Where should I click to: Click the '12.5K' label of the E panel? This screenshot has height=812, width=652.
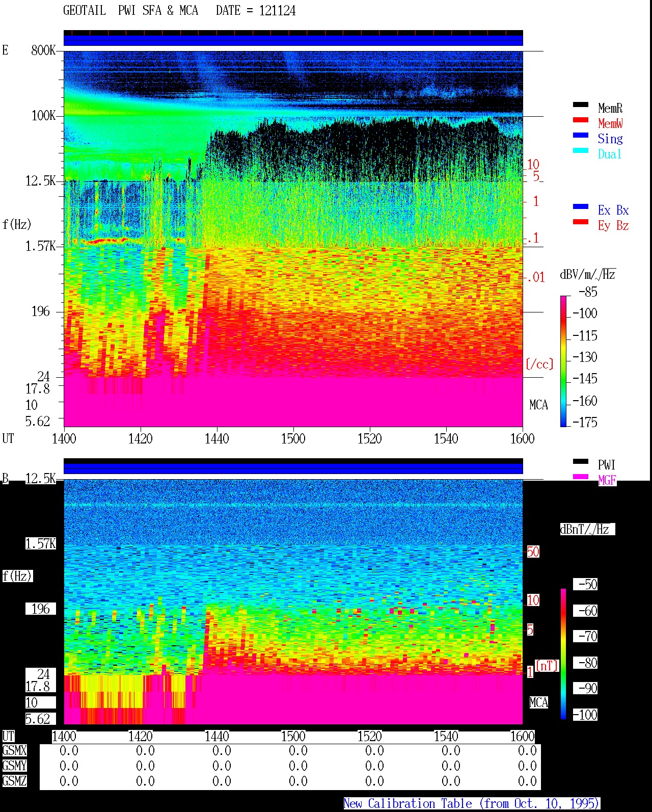click(40, 180)
